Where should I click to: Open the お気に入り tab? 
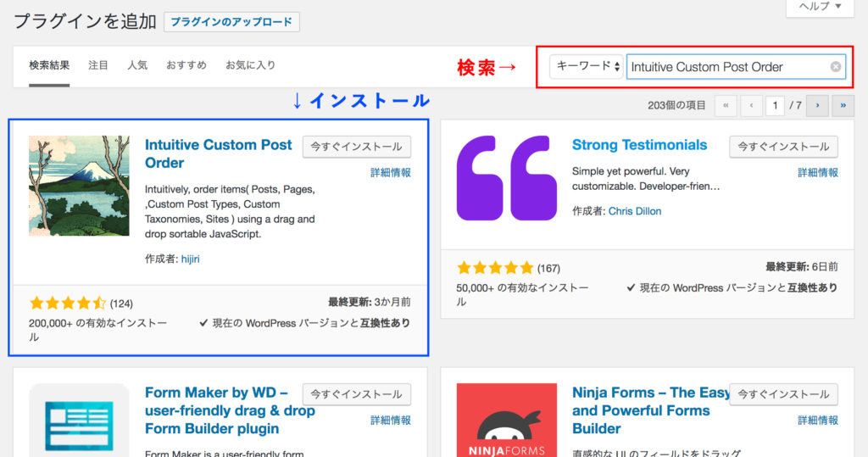click(x=250, y=65)
